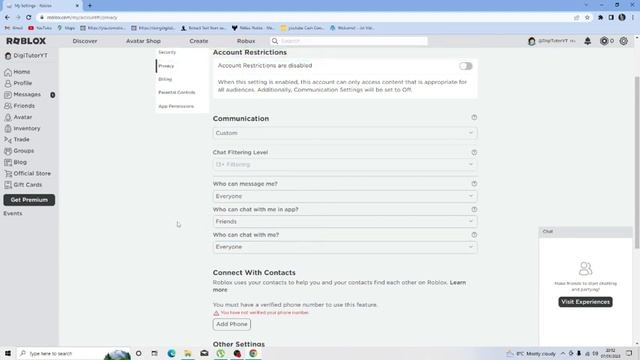This screenshot has width=640, height=360.
Task: Open the Who can chat with me dropdown
Action: click(x=345, y=247)
